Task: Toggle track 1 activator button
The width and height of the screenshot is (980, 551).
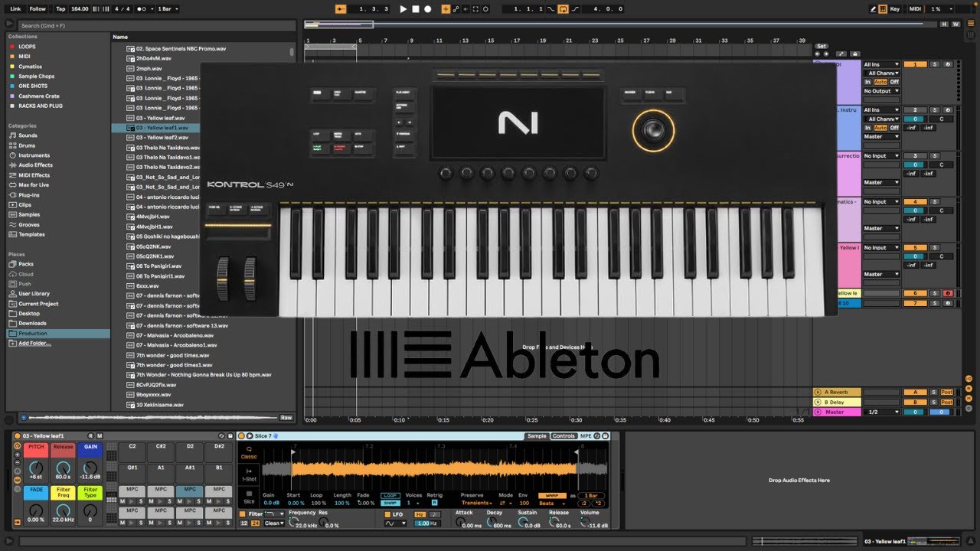Action: [915, 64]
